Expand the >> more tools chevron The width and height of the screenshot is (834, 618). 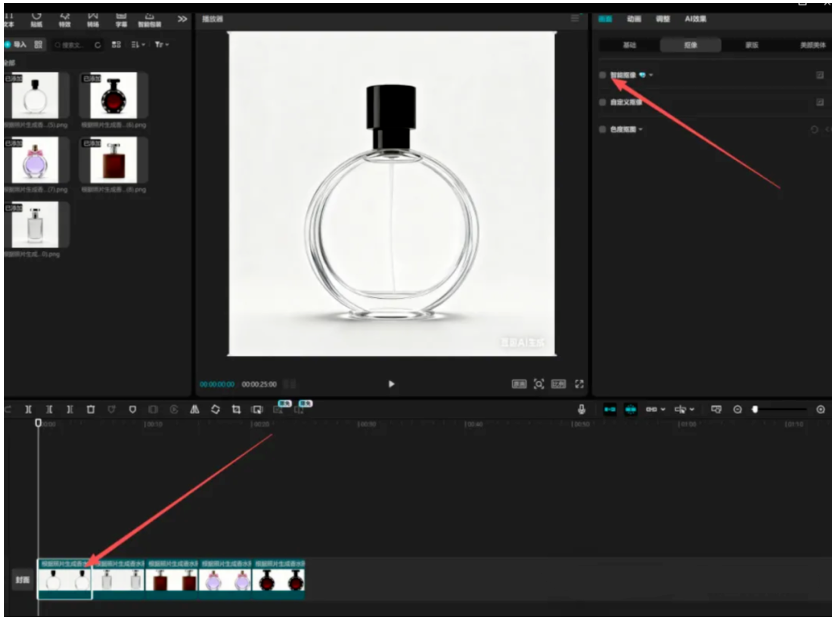pos(182,19)
